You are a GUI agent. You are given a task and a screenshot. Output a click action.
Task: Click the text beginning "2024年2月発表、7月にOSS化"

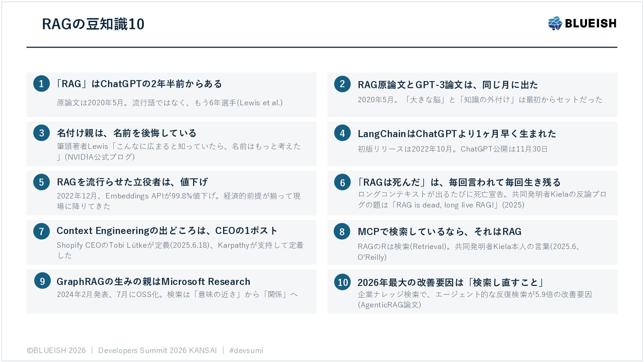pos(177,294)
